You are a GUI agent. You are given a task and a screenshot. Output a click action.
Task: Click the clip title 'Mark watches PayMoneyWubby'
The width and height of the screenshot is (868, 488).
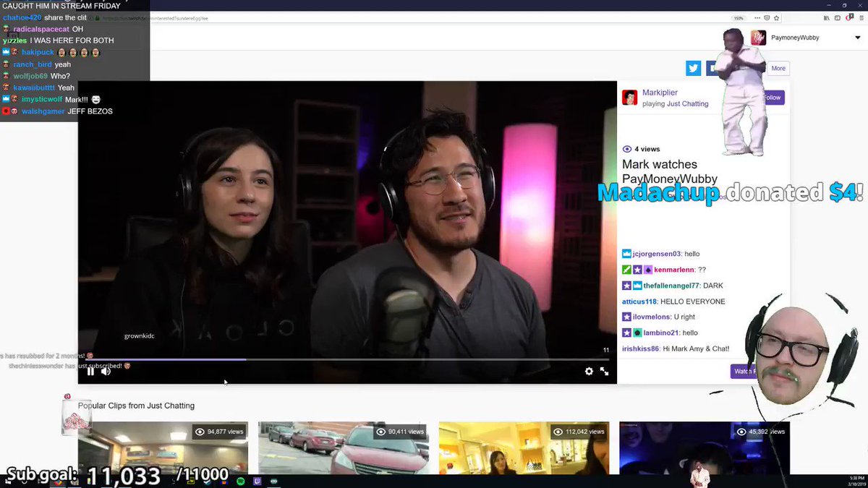click(x=669, y=171)
